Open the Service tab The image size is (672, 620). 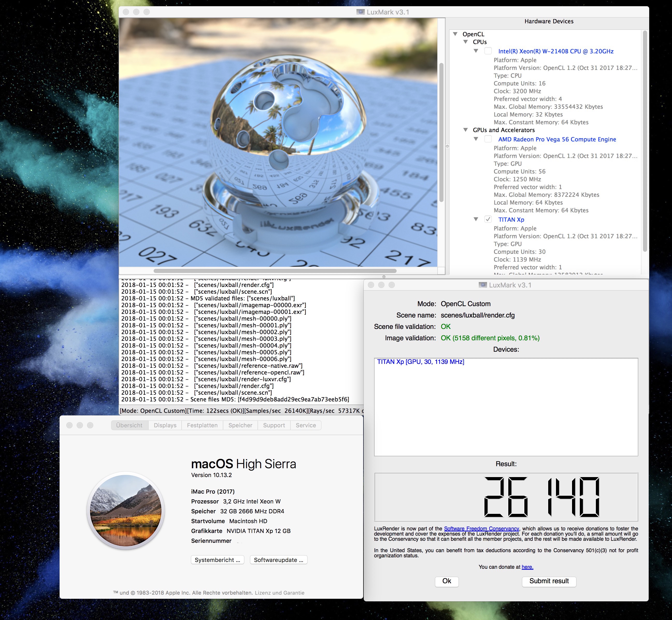click(x=306, y=425)
